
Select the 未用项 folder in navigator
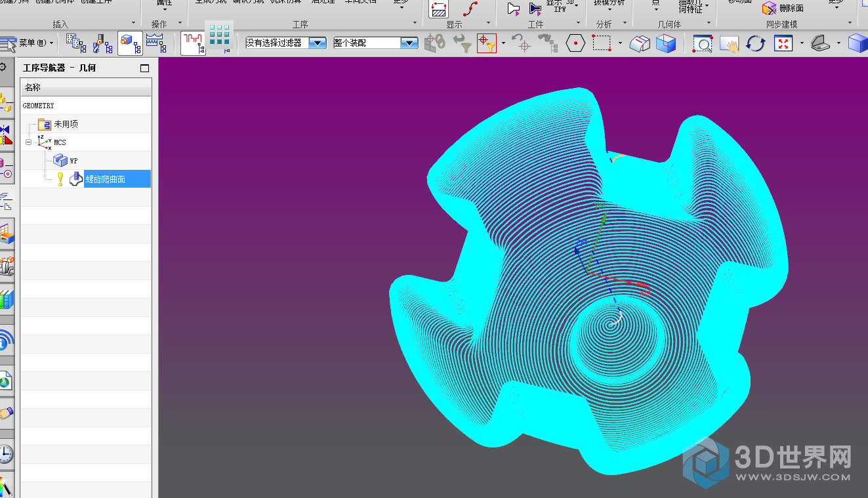58,123
